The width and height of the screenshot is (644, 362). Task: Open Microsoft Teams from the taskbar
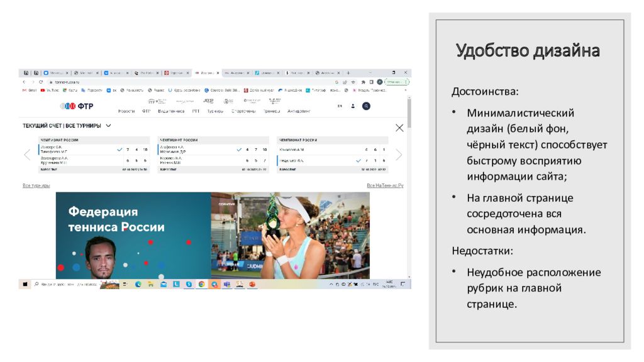227,284
